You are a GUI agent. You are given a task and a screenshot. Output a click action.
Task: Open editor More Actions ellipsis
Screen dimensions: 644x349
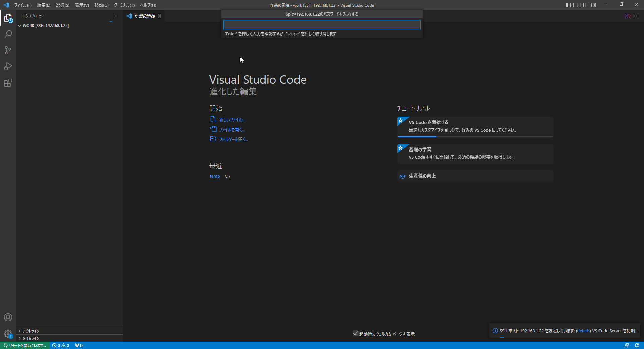click(636, 16)
